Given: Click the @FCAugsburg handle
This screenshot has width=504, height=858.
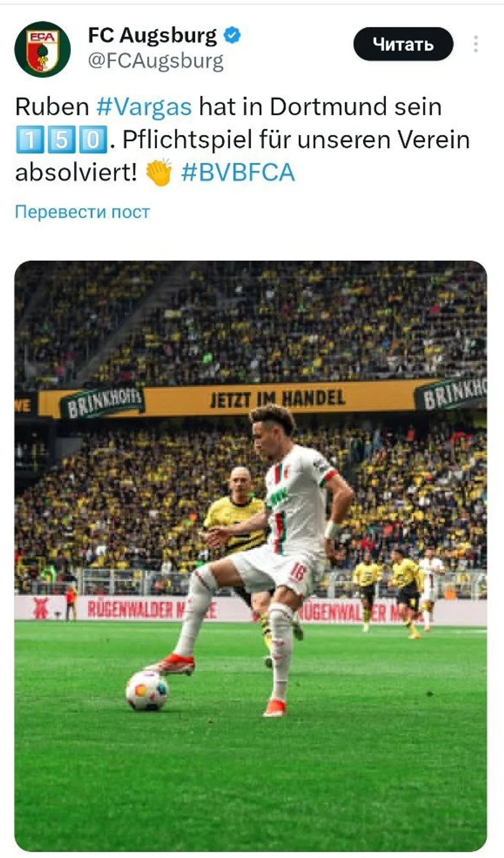Looking at the screenshot, I should (x=156, y=61).
